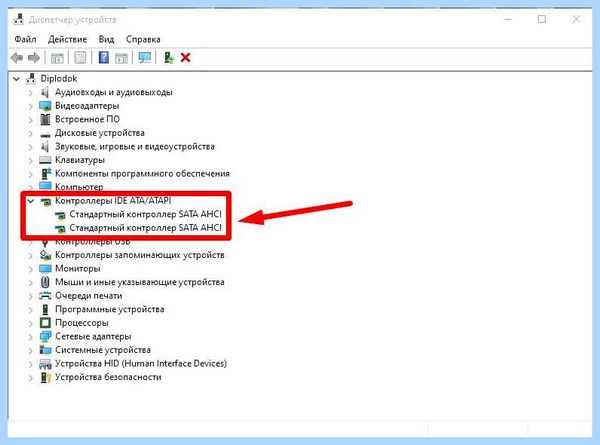Click toolbar icon right of Help icon
600x445 pixels.
[121, 58]
